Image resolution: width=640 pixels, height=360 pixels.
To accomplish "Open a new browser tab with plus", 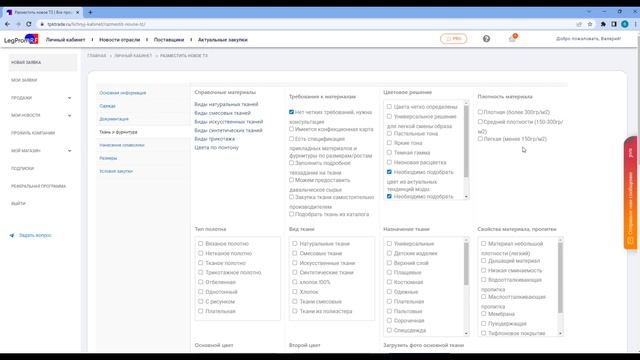I will (x=90, y=12).
